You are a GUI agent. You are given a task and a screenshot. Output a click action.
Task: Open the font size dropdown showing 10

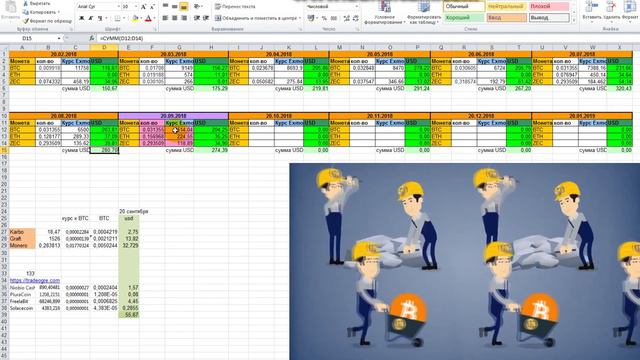(136, 7)
